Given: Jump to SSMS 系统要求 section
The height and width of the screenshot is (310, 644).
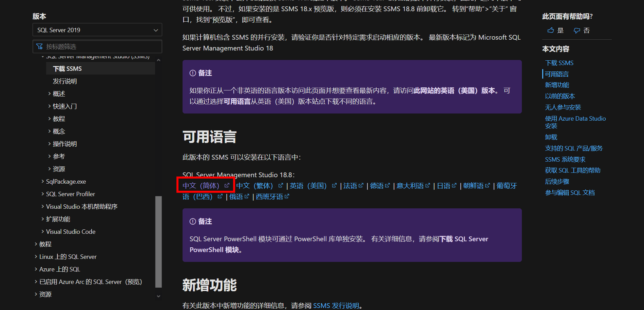Looking at the screenshot, I should [x=565, y=159].
